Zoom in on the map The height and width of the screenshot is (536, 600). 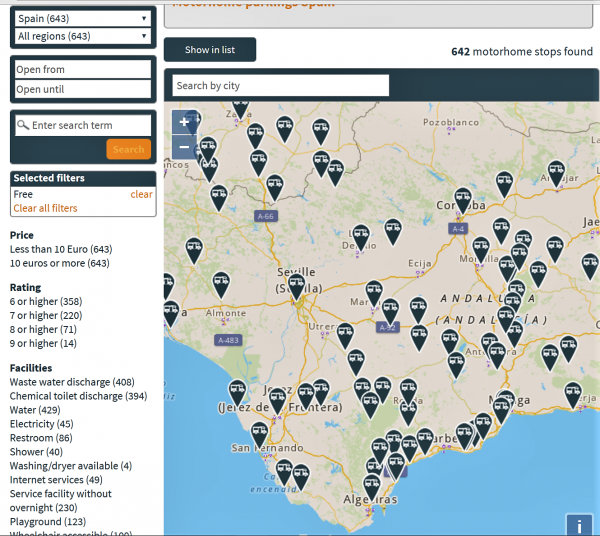185,123
